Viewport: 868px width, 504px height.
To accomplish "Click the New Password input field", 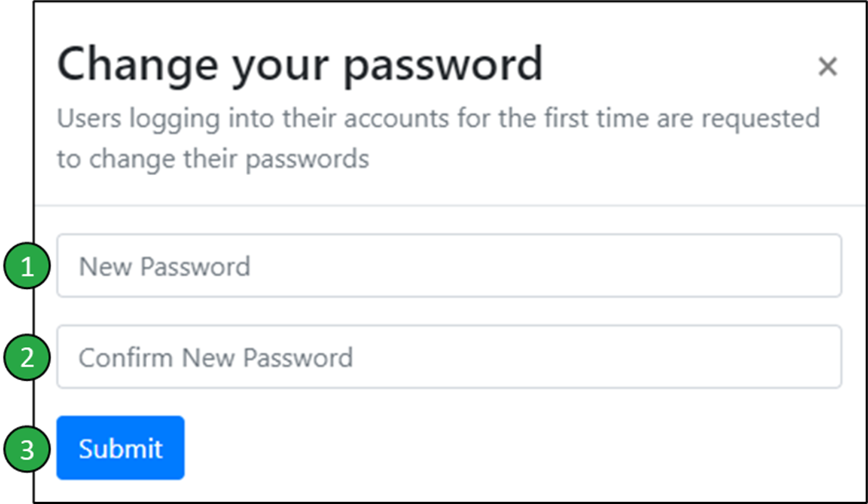I will [449, 265].
